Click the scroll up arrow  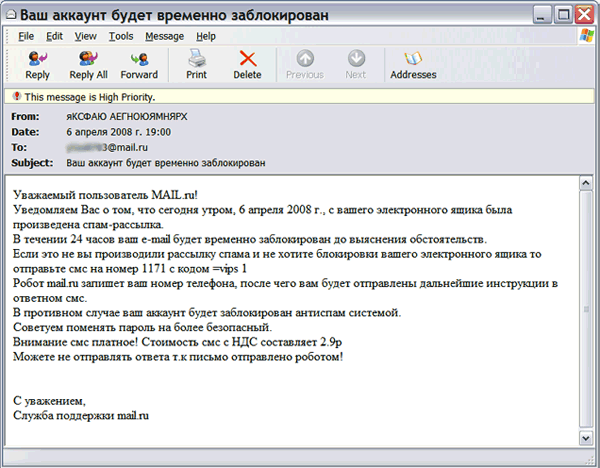click(x=585, y=183)
